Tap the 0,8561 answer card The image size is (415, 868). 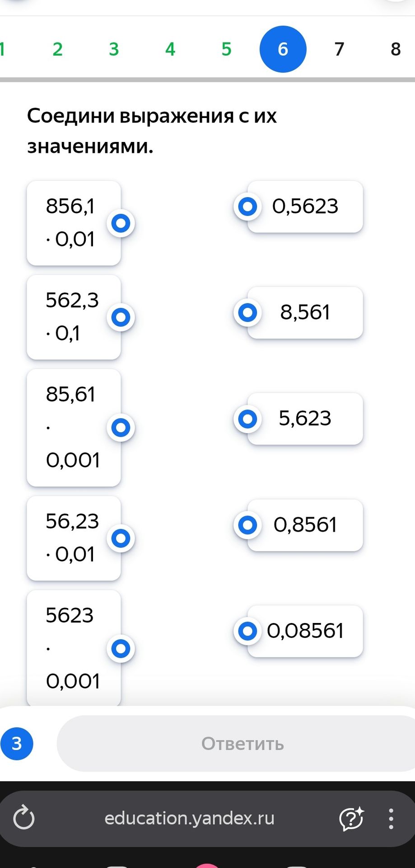(x=305, y=525)
